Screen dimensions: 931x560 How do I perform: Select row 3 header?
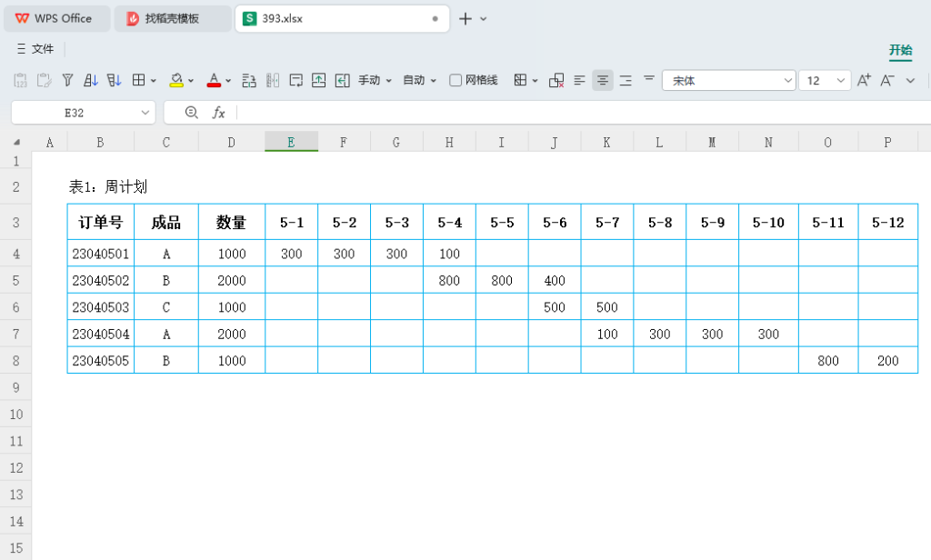(16, 222)
